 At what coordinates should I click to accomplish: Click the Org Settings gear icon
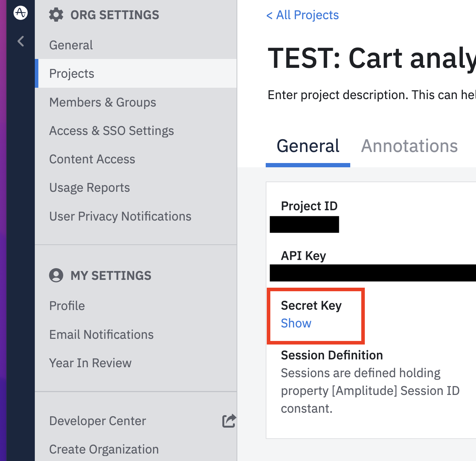click(x=56, y=15)
